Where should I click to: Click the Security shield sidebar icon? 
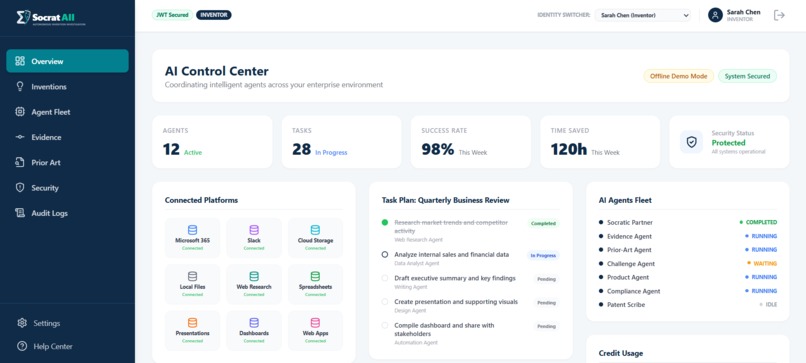(20, 188)
